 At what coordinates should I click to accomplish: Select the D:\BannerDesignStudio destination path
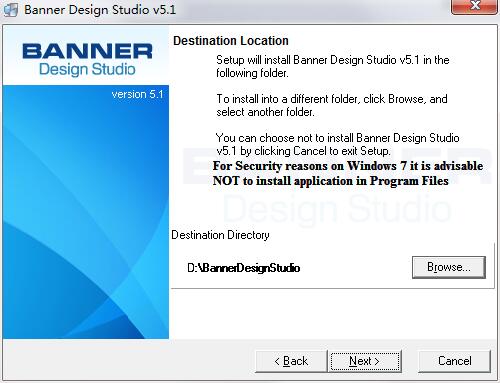(244, 268)
